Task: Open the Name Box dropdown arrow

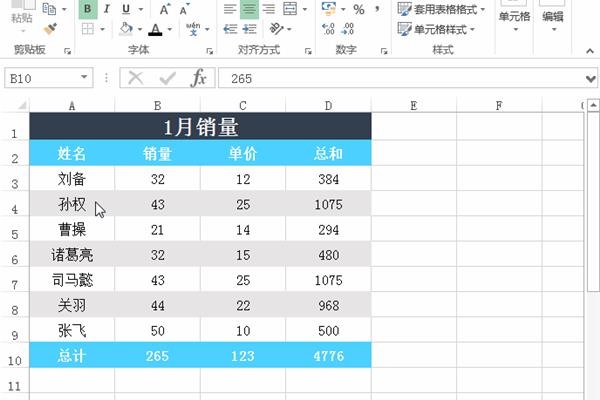Action: [x=84, y=78]
